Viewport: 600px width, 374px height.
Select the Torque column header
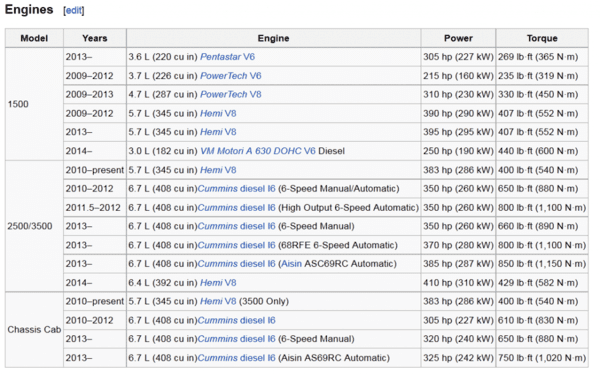click(x=542, y=38)
